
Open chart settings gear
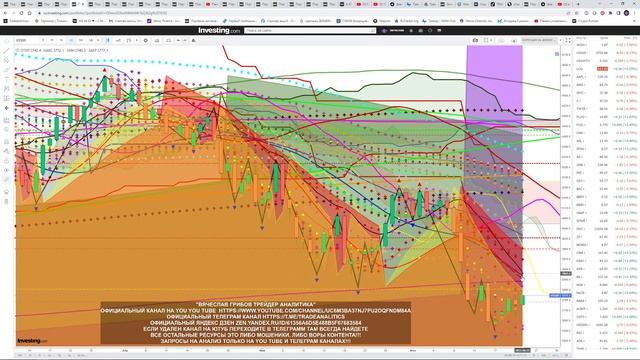click(146, 40)
